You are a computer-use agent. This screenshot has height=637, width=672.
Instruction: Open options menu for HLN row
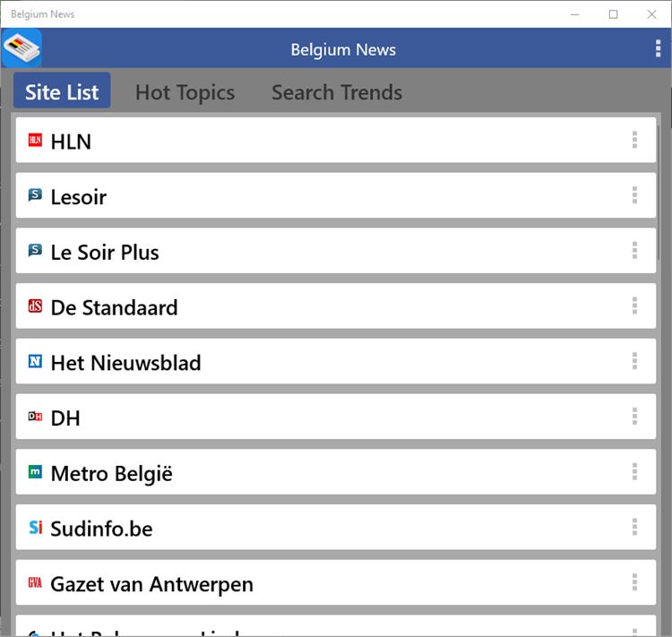click(x=634, y=140)
